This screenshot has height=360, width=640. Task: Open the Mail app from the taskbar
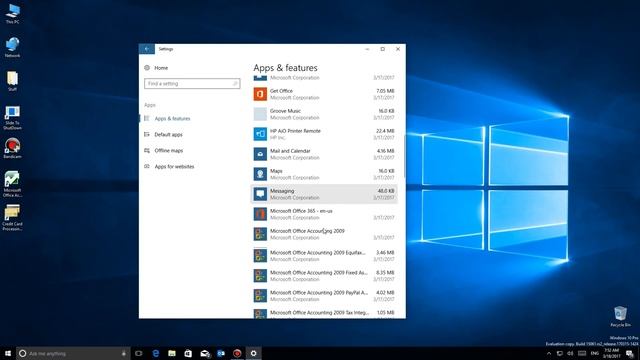click(205, 353)
